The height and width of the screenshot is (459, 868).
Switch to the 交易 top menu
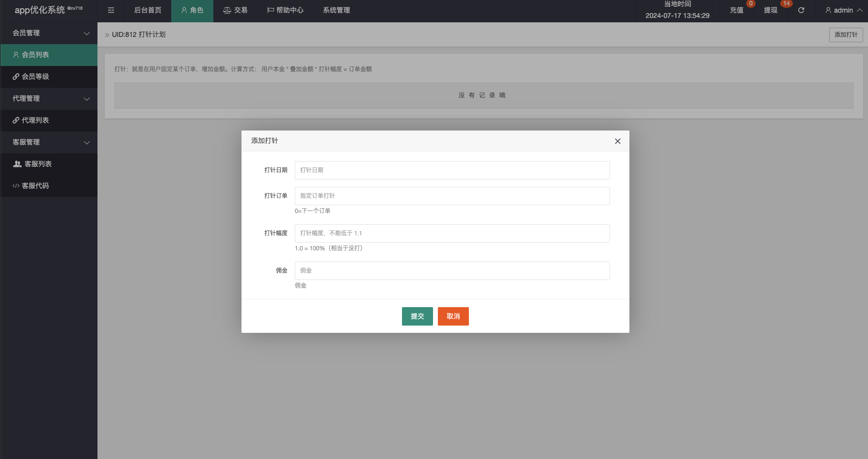pos(235,10)
